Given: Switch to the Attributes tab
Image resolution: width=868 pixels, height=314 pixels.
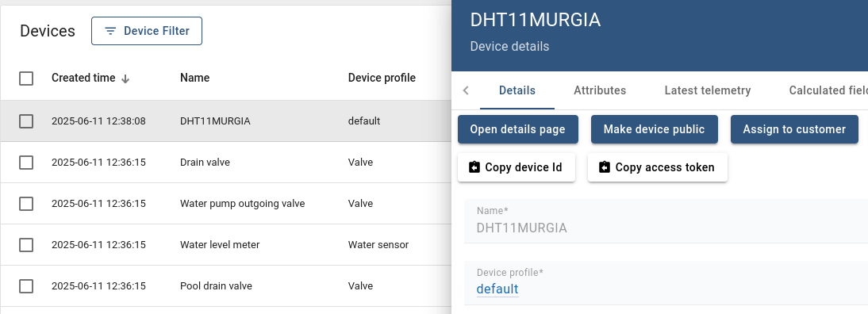Looking at the screenshot, I should pos(600,90).
